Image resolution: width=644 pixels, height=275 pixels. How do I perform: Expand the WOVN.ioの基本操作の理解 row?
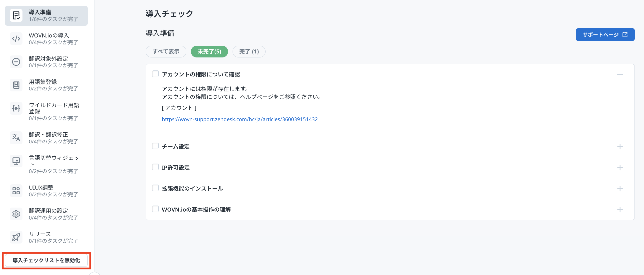pyautogui.click(x=620, y=210)
